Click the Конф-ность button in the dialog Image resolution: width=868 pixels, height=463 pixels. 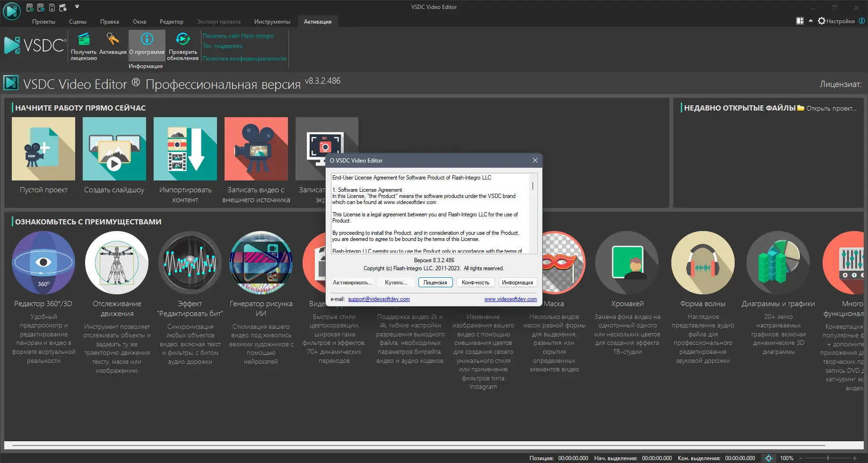476,283
